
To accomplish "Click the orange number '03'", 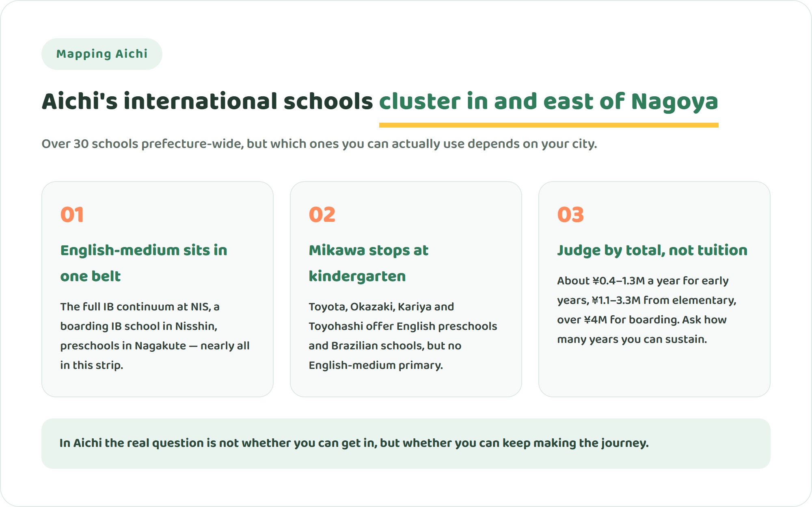I will pyautogui.click(x=570, y=214).
